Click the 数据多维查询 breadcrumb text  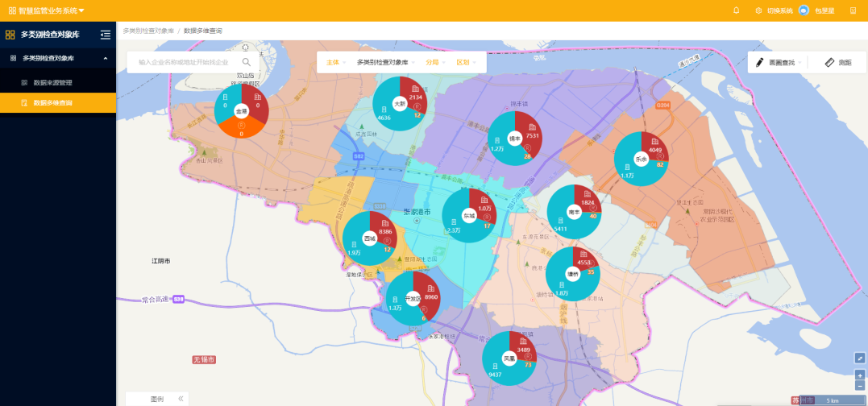pos(203,31)
